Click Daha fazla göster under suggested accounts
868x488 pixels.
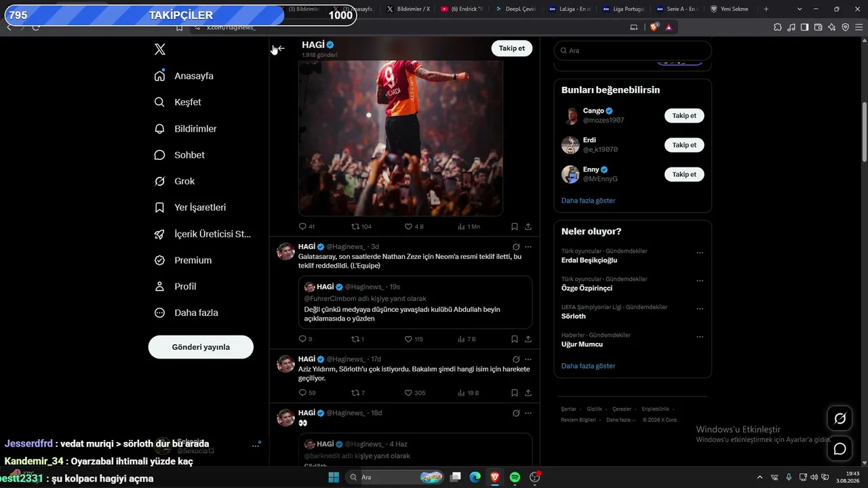coord(589,201)
